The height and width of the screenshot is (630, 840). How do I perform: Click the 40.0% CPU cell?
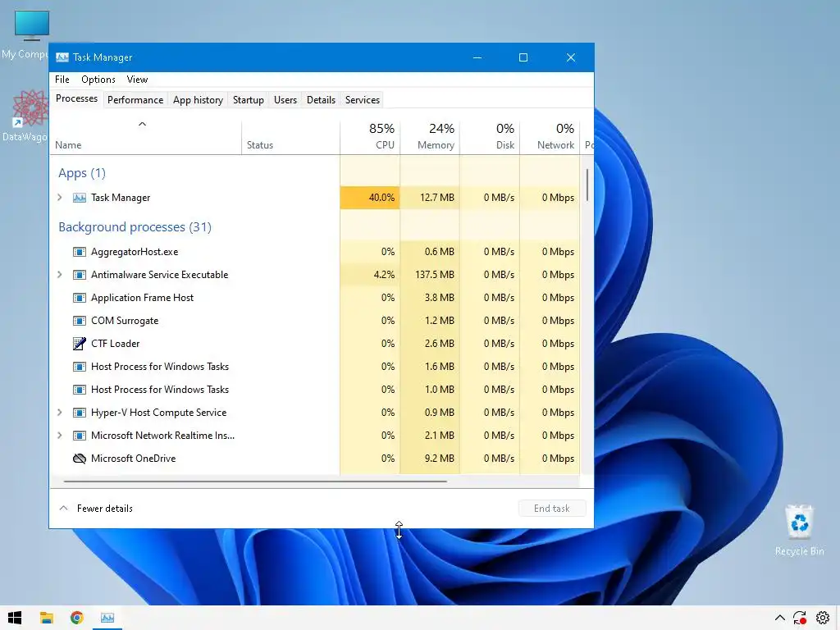[x=370, y=198]
